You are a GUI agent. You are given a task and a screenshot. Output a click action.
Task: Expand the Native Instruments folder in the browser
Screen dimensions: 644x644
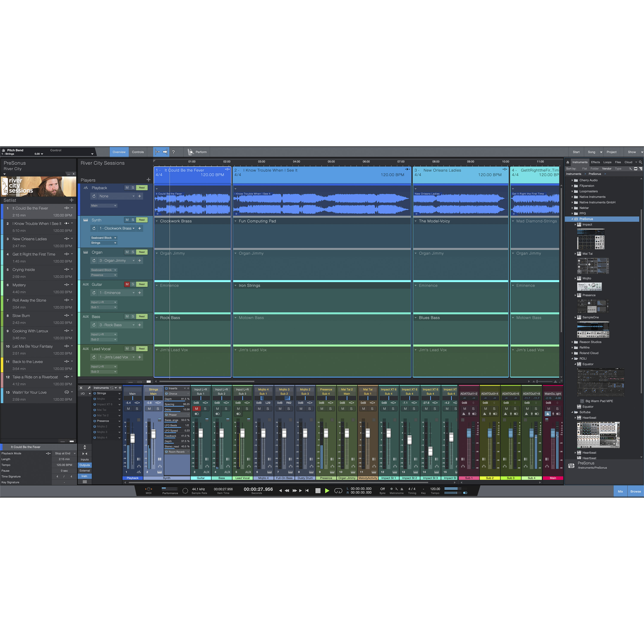572,197
